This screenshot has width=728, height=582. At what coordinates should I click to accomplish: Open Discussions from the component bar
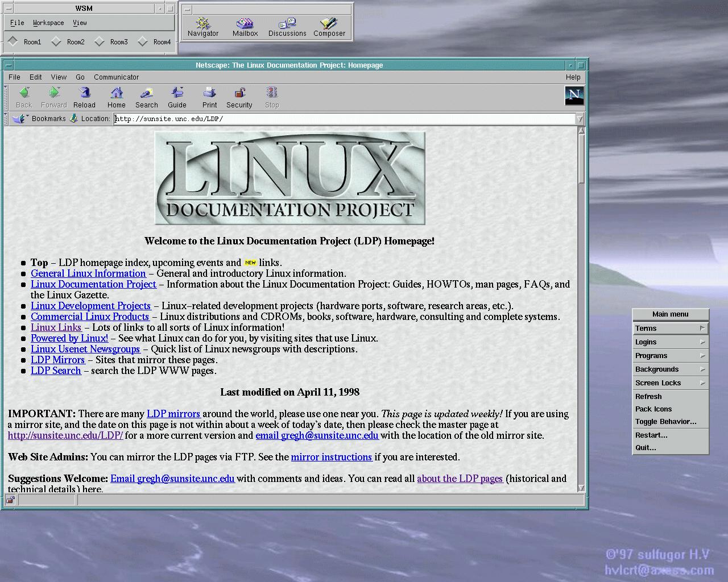coord(287,23)
